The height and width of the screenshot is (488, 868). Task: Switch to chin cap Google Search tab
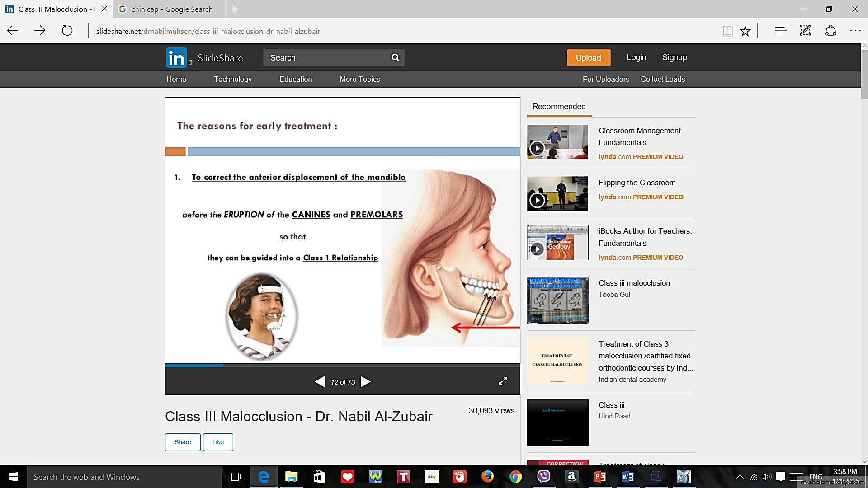point(172,9)
